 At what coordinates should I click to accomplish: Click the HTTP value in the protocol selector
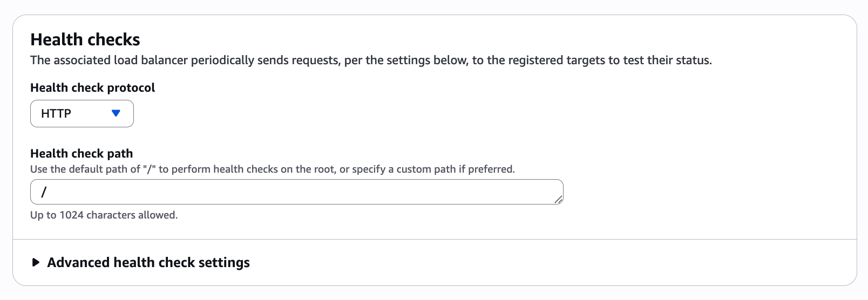pyautogui.click(x=56, y=113)
